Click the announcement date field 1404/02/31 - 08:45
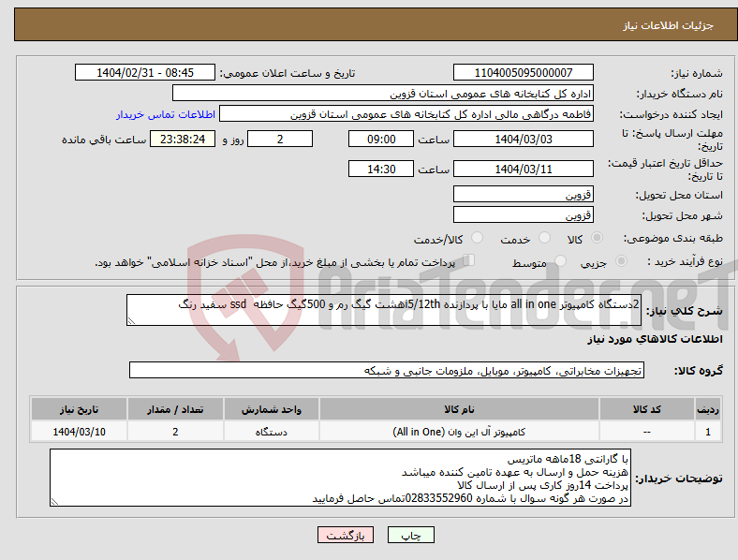 click(x=145, y=72)
